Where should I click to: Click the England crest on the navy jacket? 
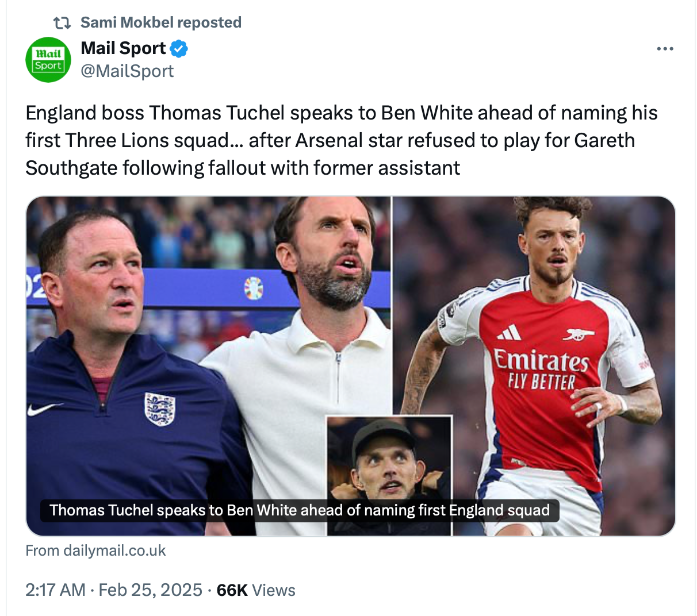click(159, 409)
